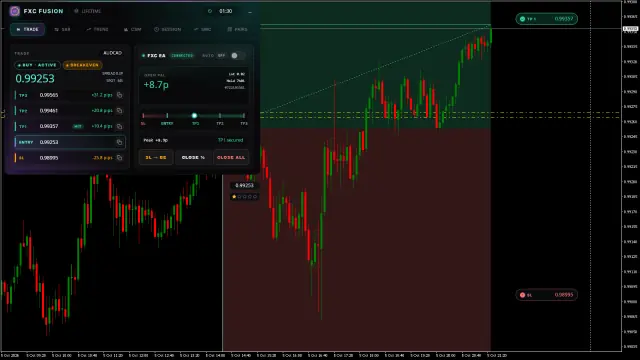
Task: Copy the SL price level
Action: pos(119,158)
